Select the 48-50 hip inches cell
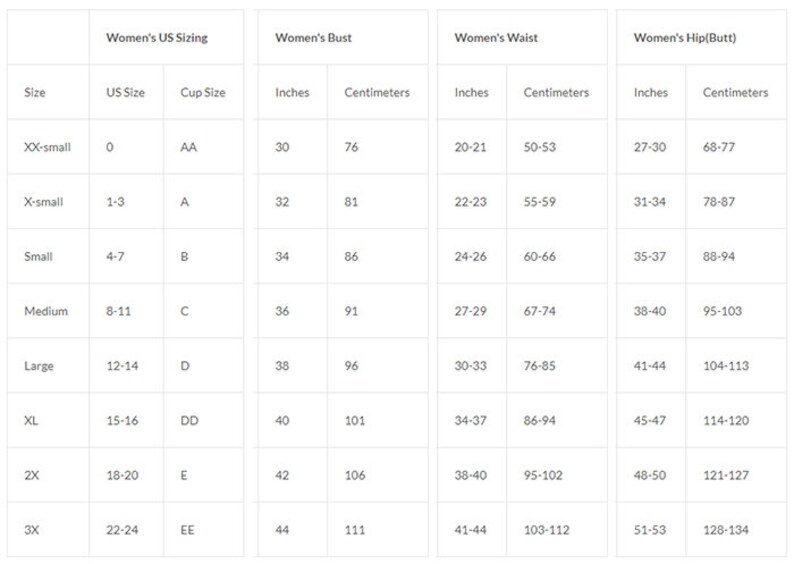 point(649,475)
